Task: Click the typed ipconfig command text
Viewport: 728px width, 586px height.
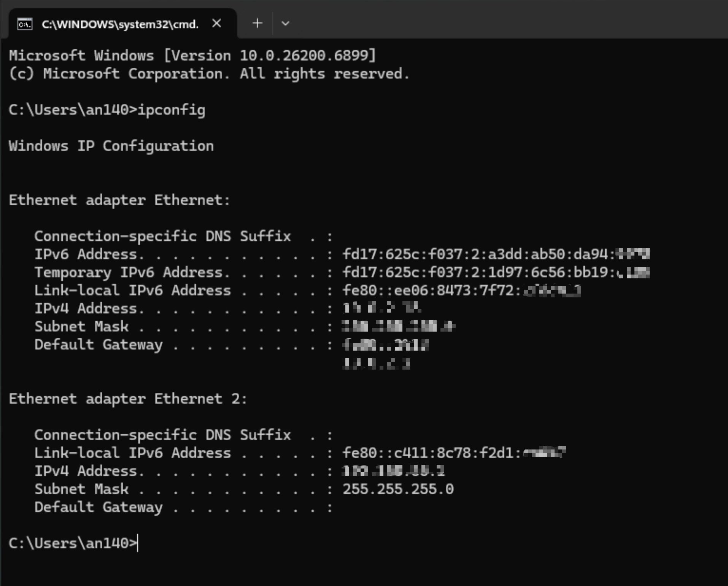Action: click(x=171, y=110)
